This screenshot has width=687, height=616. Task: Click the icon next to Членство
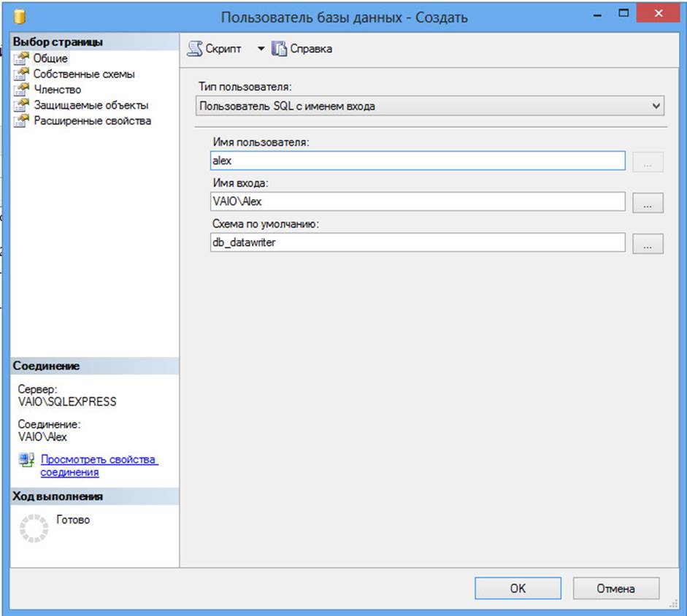pos(21,89)
